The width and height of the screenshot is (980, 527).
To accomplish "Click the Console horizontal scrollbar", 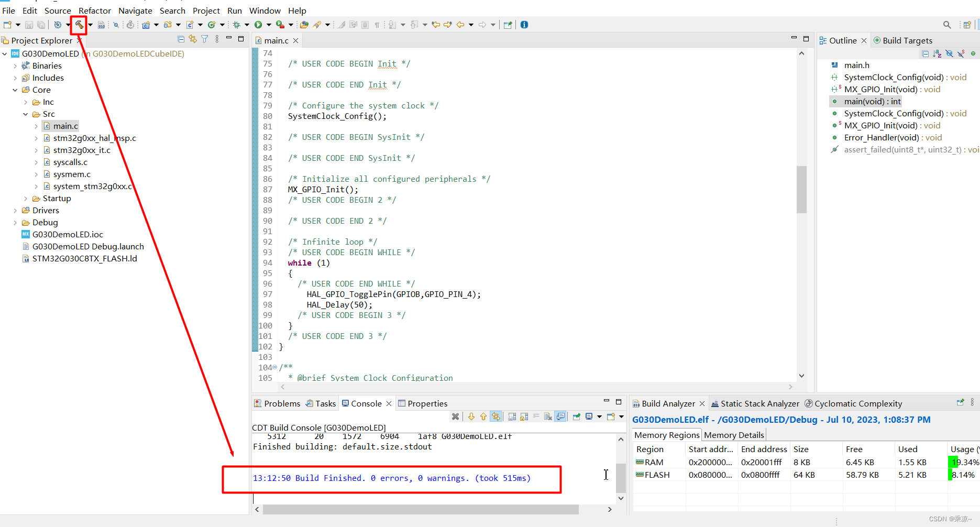I will pos(421,509).
